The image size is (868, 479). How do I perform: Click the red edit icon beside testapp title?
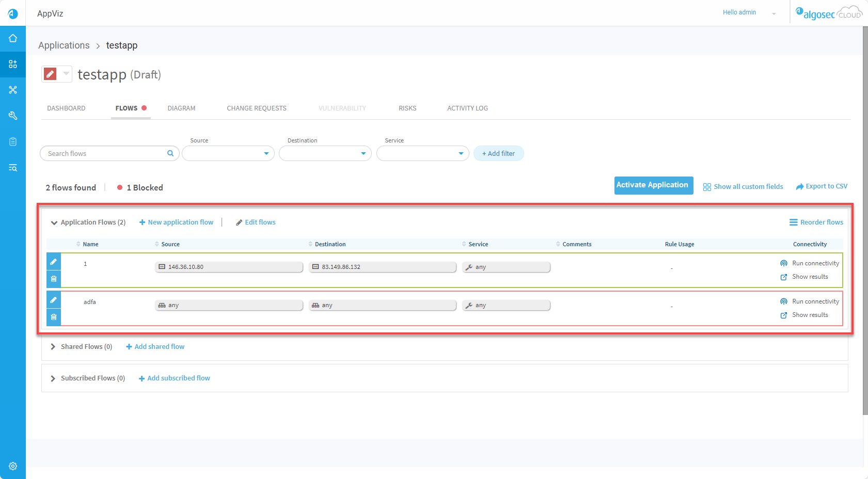tap(50, 74)
